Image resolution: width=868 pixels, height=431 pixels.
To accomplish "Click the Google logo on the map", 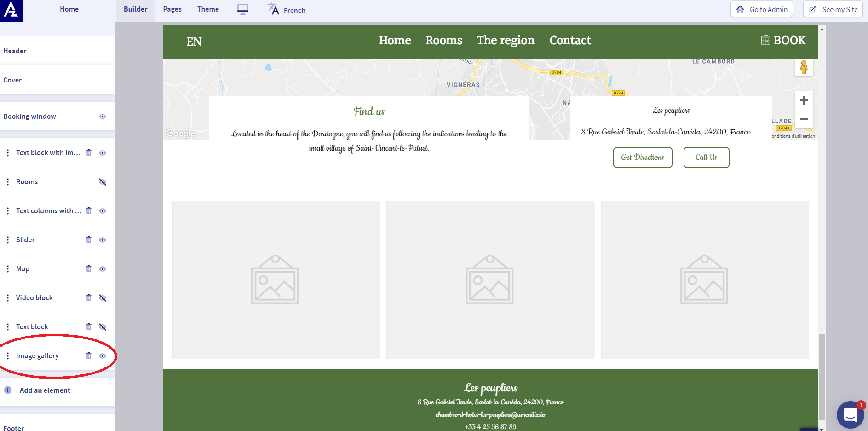I will click(181, 133).
